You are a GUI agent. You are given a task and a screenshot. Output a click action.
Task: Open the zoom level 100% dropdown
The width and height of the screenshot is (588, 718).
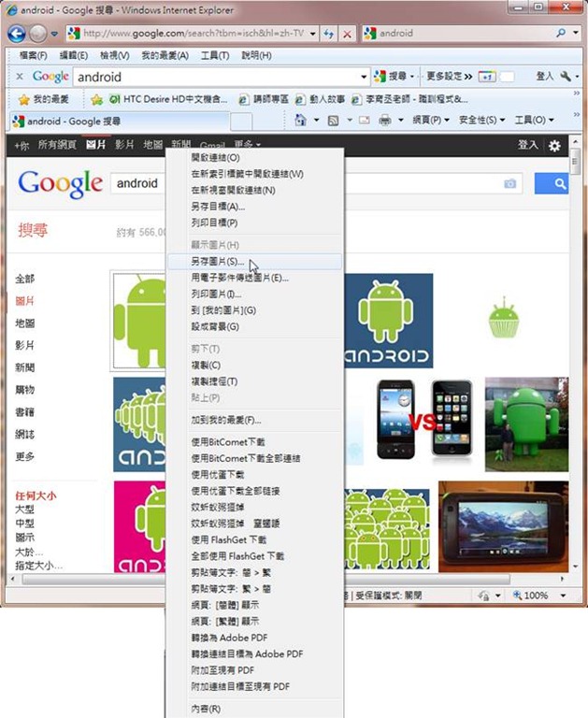pos(564,596)
